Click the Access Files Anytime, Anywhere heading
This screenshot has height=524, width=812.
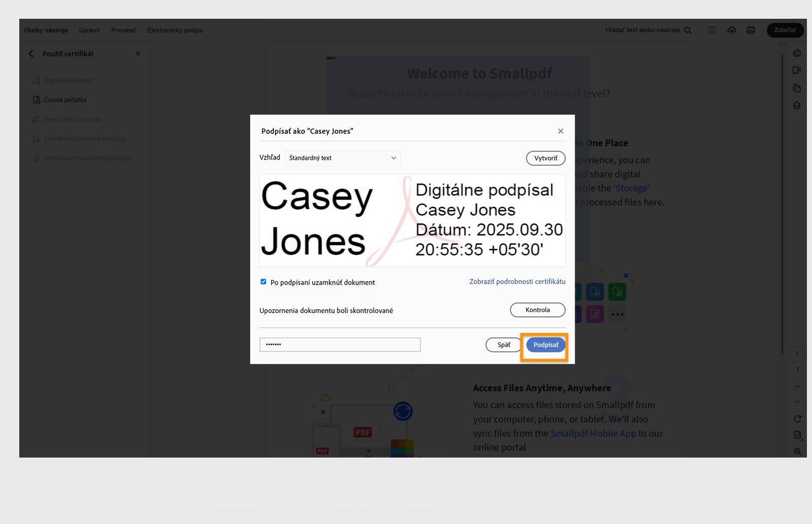pyautogui.click(x=542, y=388)
